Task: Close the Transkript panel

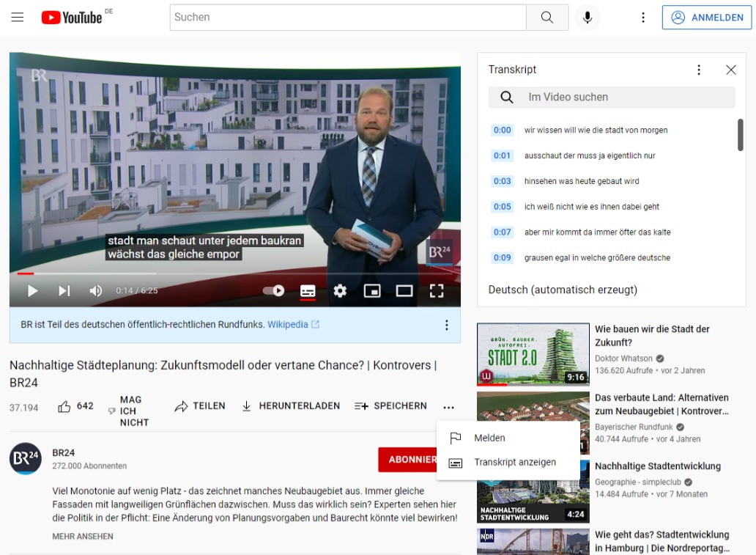Action: (731, 70)
